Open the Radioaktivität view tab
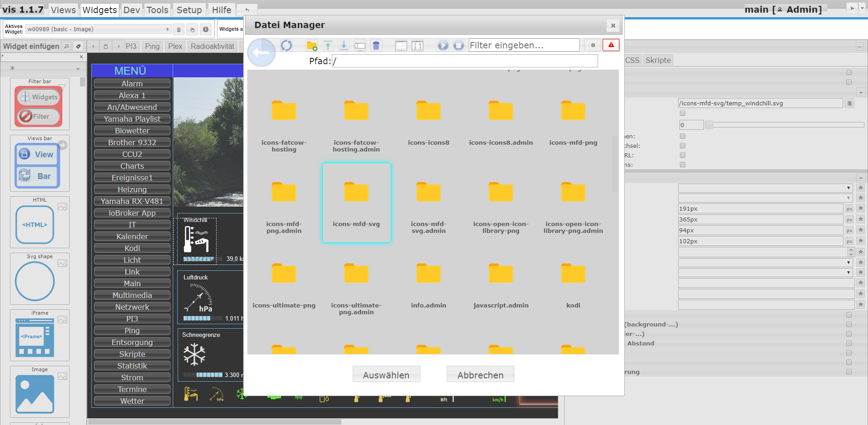The width and height of the screenshot is (868, 425). pos(212,46)
